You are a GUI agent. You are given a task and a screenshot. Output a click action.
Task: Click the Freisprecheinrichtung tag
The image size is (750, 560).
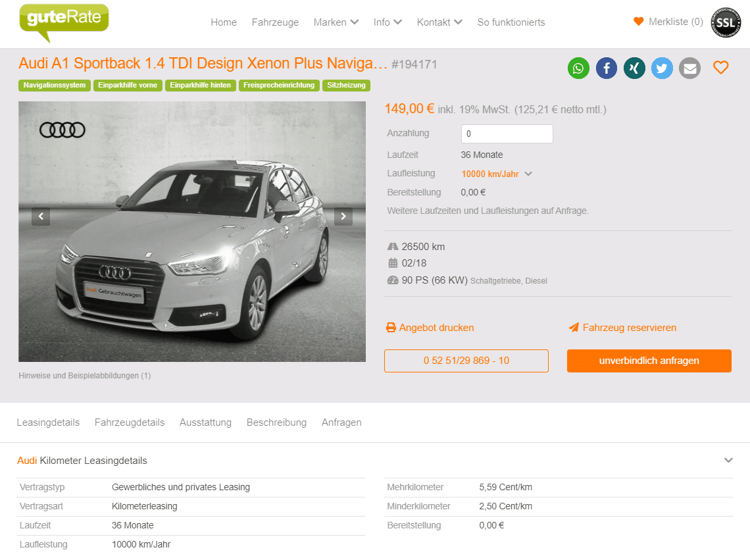pos(279,85)
